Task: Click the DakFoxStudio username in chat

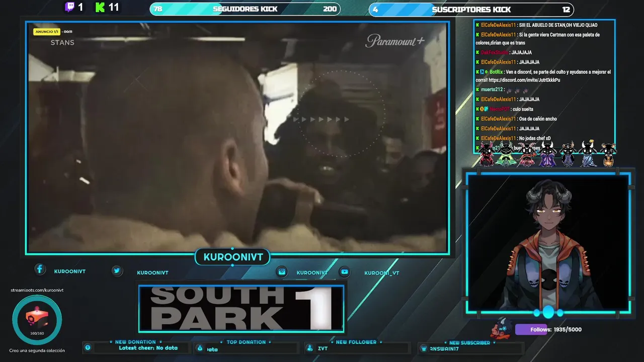Action: click(495, 52)
